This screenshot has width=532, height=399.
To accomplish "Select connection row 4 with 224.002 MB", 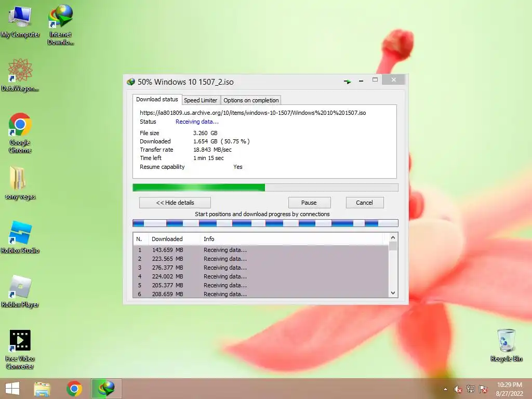I will tap(261, 276).
